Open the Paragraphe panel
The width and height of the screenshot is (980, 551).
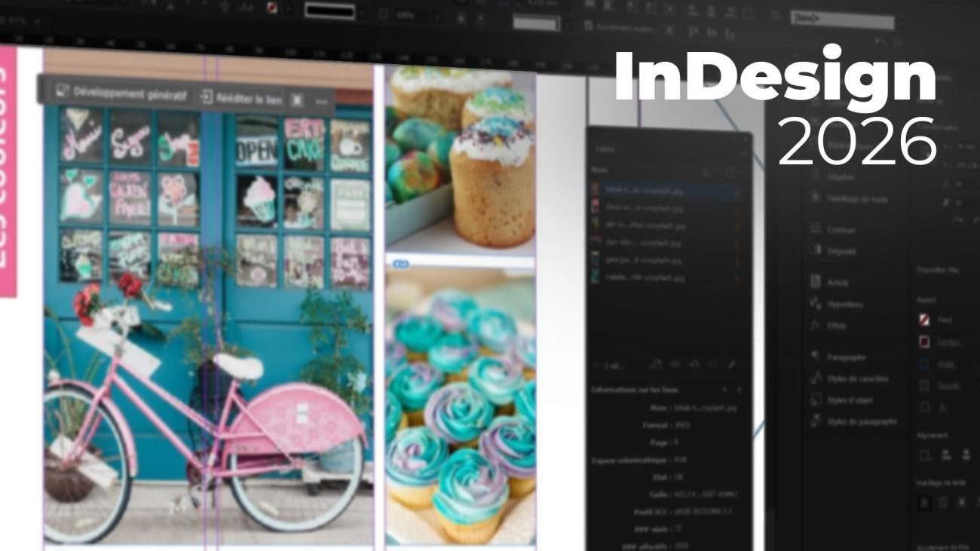click(846, 357)
